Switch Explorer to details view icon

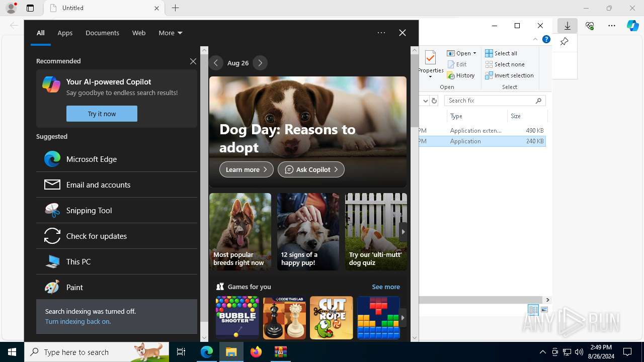tap(533, 310)
